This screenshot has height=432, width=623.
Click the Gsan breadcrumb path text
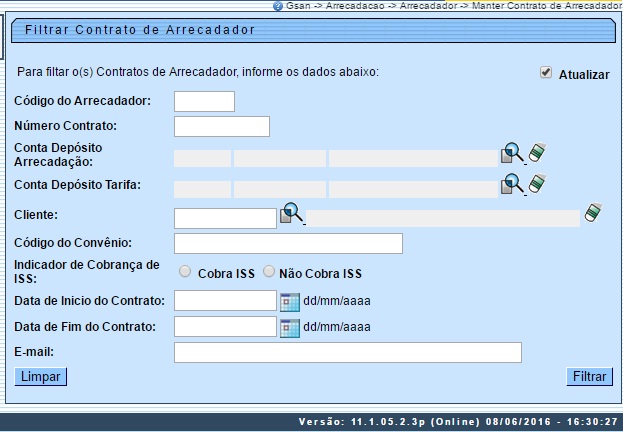(x=454, y=6)
